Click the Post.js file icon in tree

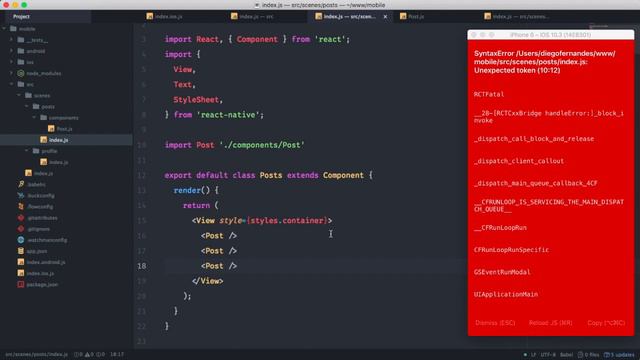click(x=51, y=129)
